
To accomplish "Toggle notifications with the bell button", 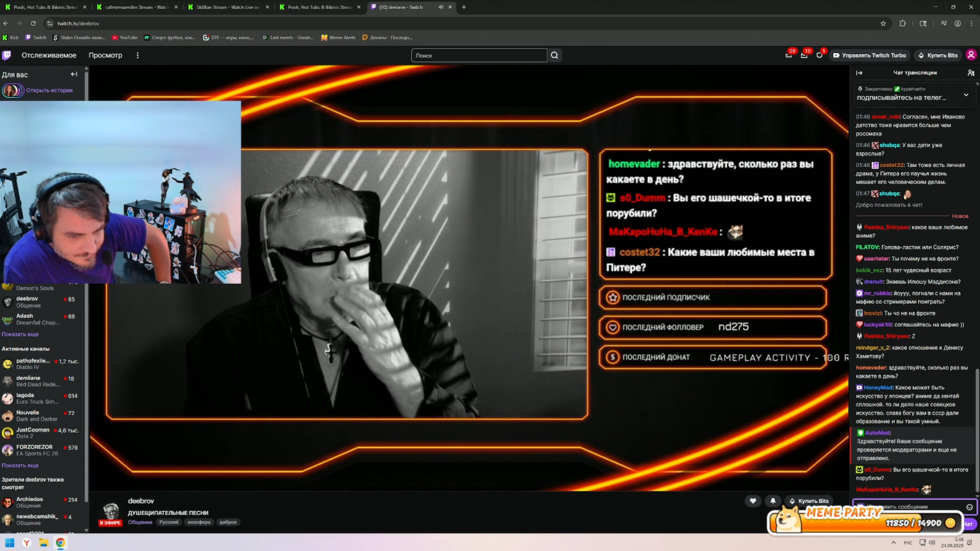I will tap(773, 501).
